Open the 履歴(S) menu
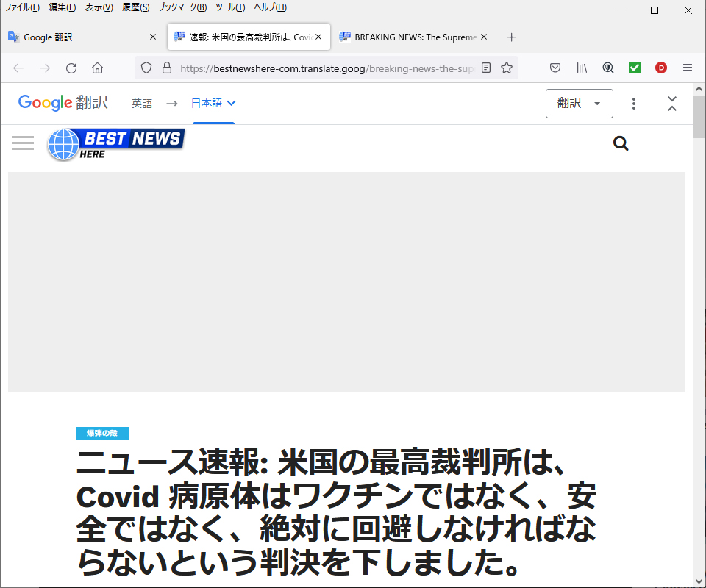The width and height of the screenshot is (706, 588). 135,7
